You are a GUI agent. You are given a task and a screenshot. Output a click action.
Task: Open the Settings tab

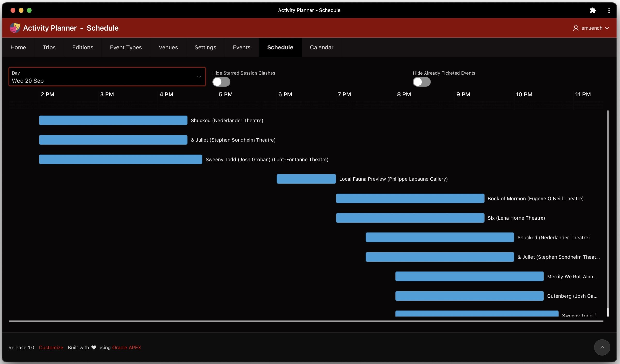coord(205,47)
